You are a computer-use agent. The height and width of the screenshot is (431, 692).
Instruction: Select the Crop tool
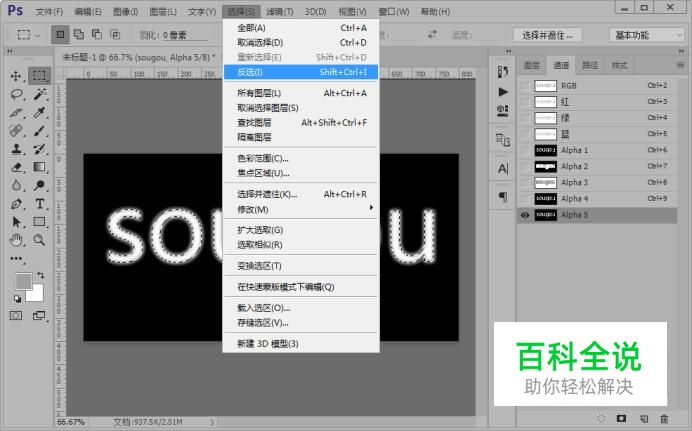pyautogui.click(x=16, y=112)
